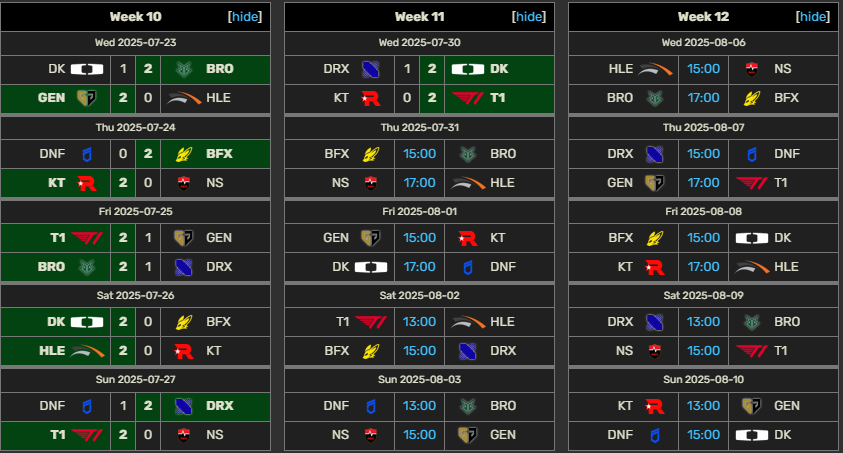Image resolution: width=843 pixels, height=453 pixels.
Task: Open 13:00 time for T1 vs HLE
Action: [x=419, y=322]
